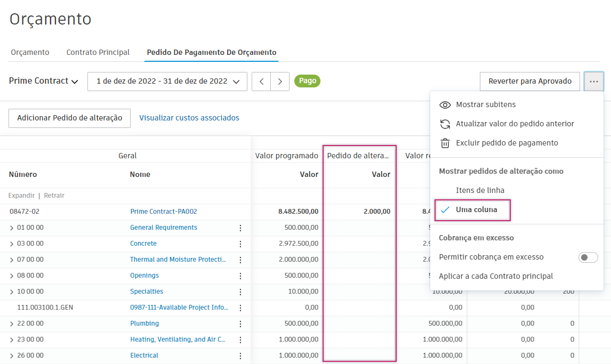The height and width of the screenshot is (364, 611).
Task: Open row menu for General Requirements
Action: tap(240, 228)
